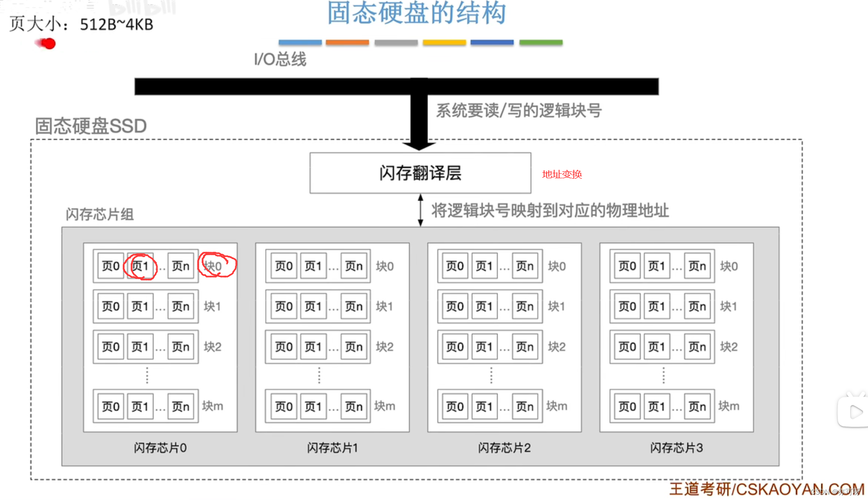Click the 块m label of 闪存芯片0
Image resolution: width=868 pixels, height=500 pixels.
click(x=213, y=406)
